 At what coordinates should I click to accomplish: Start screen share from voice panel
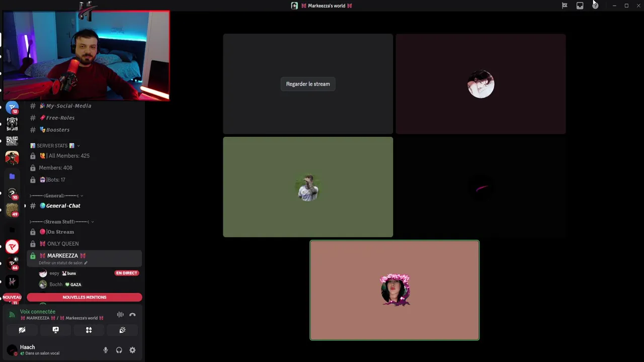pyautogui.click(x=55, y=330)
